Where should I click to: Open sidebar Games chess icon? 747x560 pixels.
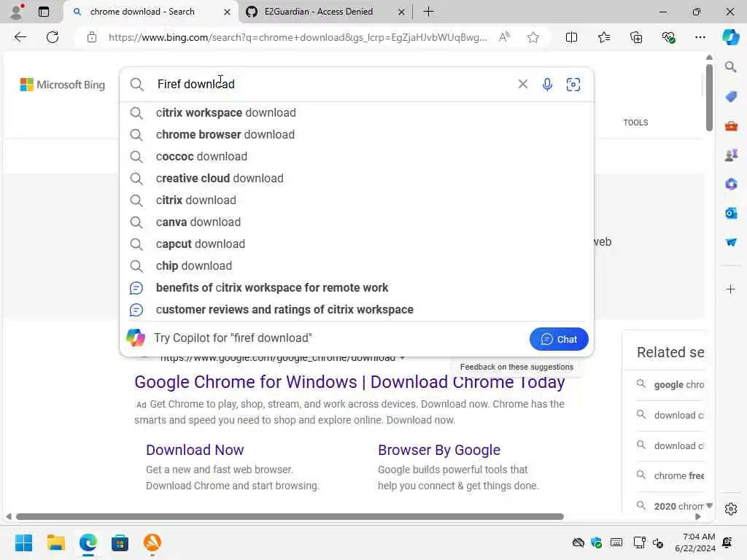731,155
